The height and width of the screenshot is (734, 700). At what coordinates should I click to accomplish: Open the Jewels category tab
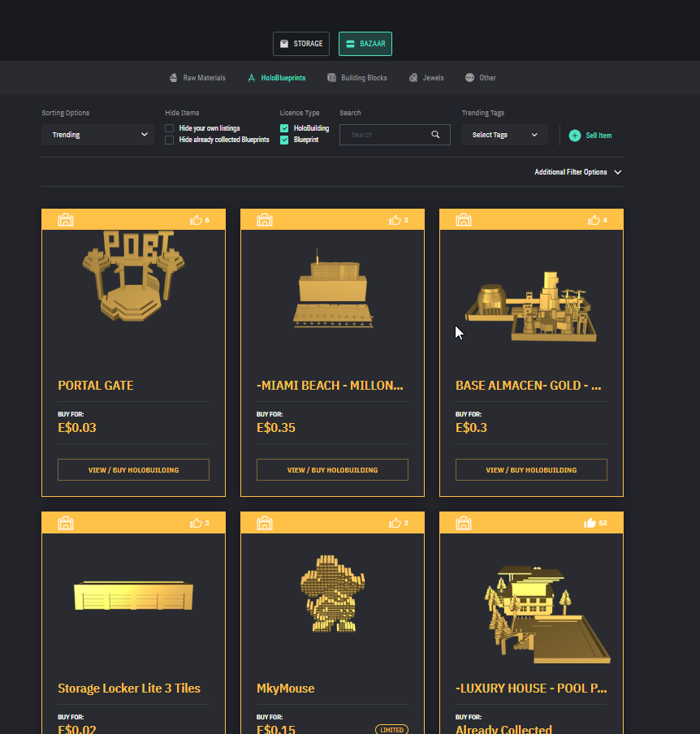(x=426, y=78)
